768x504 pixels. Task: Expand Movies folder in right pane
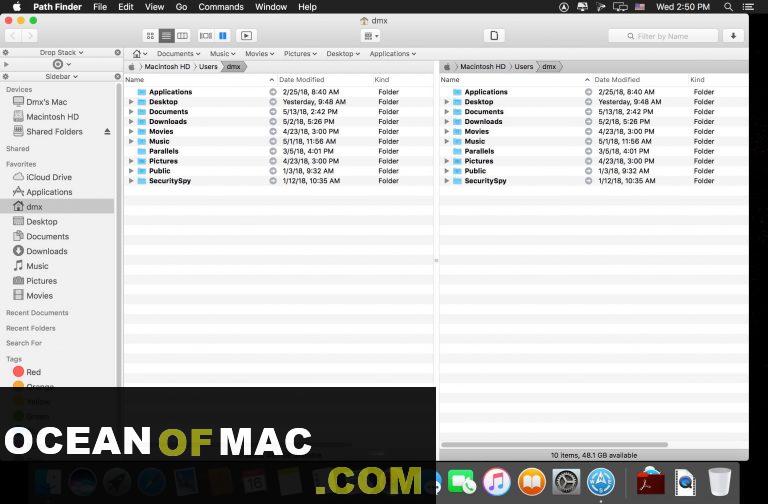coord(446,131)
